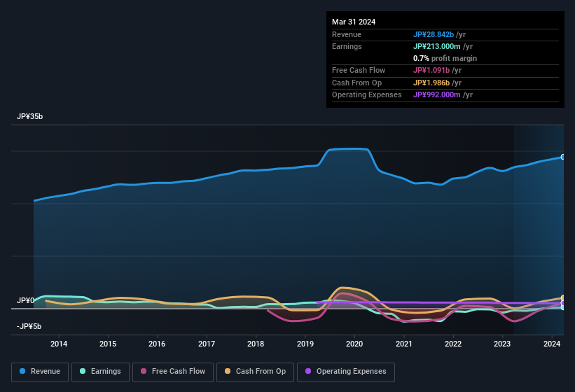Click the 2023 label on the x-axis

(x=502, y=344)
